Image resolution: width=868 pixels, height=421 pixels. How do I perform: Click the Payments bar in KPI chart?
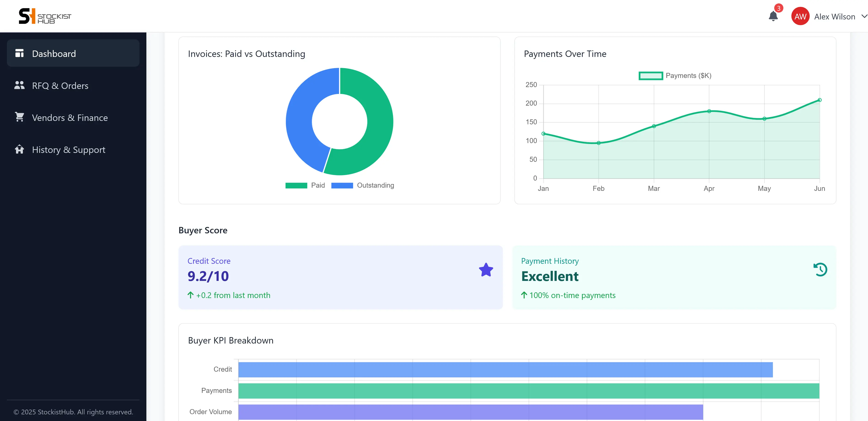[x=529, y=391]
